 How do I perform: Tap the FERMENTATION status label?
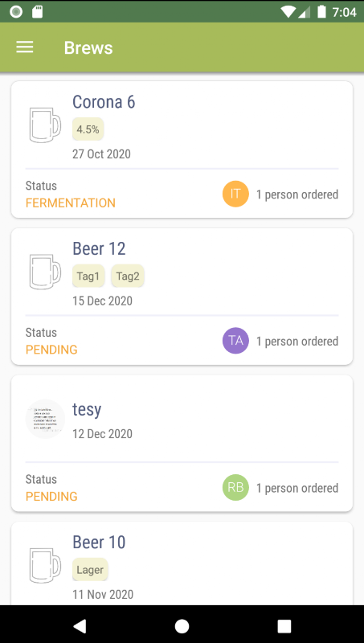[x=71, y=203]
